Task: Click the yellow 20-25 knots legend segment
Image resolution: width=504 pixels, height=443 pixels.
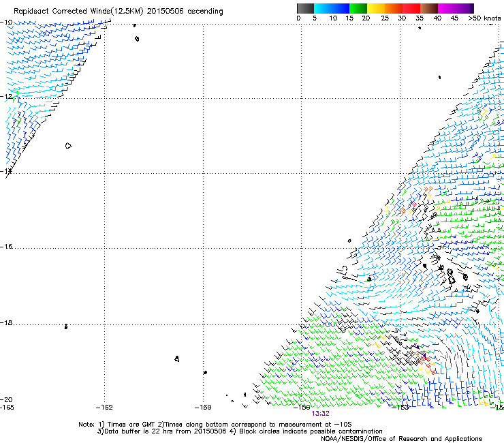Action: pyautogui.click(x=376, y=8)
